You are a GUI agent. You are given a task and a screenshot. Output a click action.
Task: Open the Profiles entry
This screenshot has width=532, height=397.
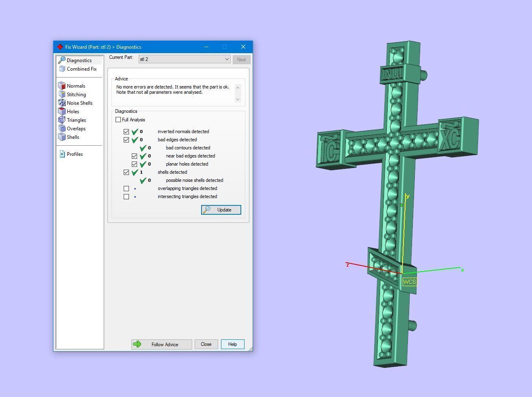click(75, 154)
